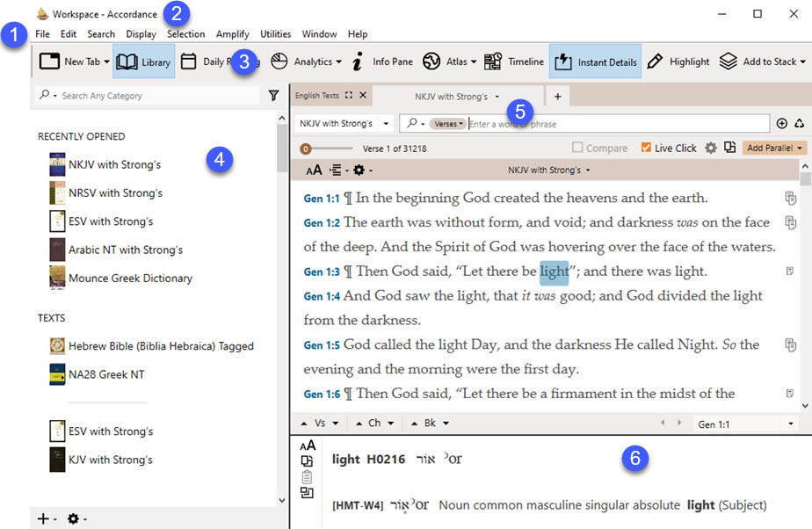Open compare settings gear beside Live Click
Screen dimensions: 812x529
click(x=711, y=148)
